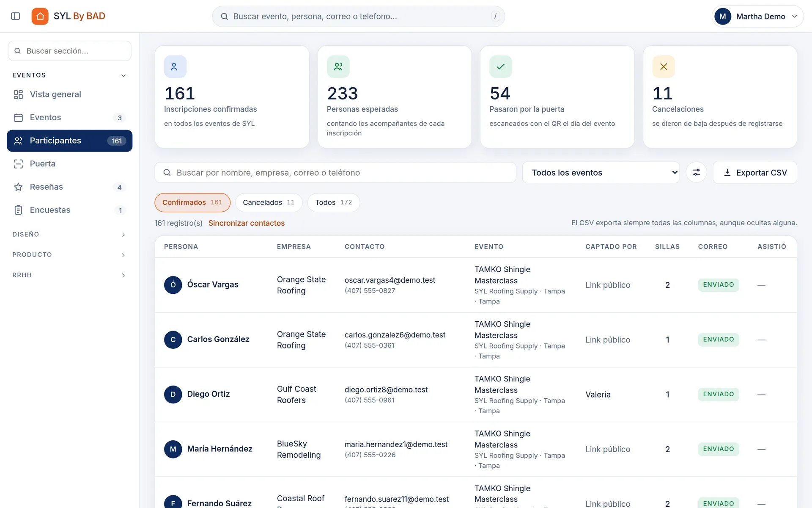
Task: Click the Eventos calendar icon
Action: point(18,118)
